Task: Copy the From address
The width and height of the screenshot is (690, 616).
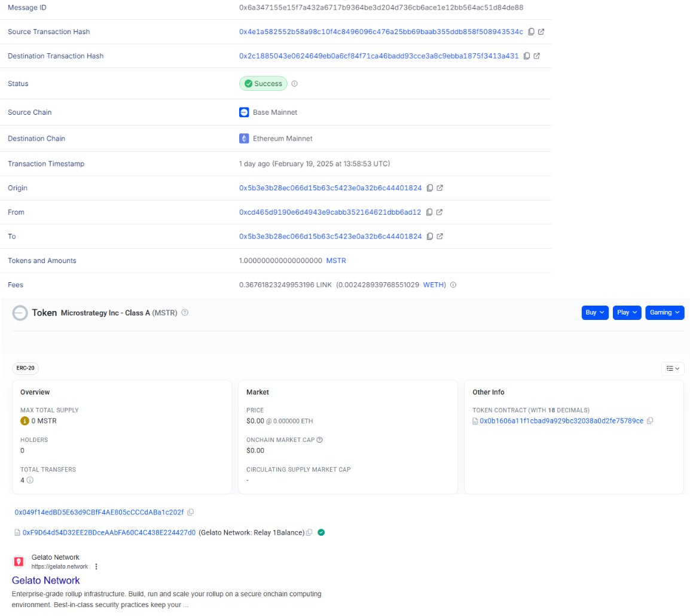Action: tap(429, 212)
